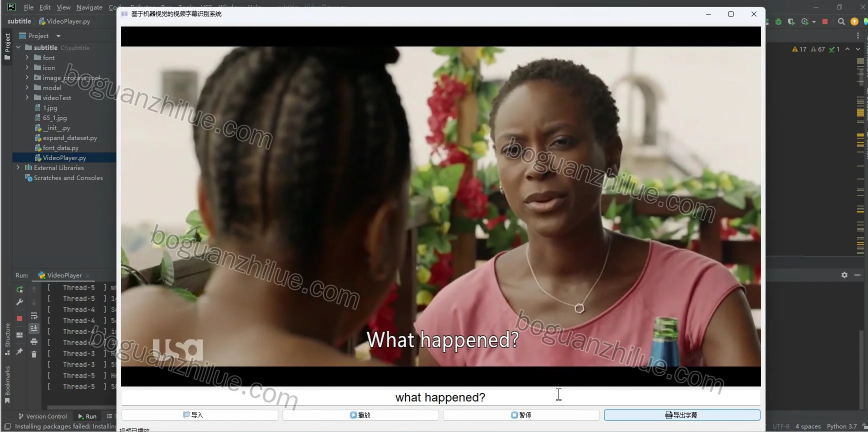
Task: Click the 导入 import button
Action: pyautogui.click(x=199, y=415)
